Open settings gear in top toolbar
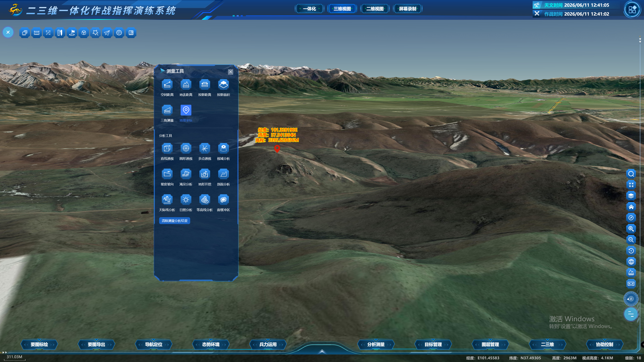 [119, 33]
